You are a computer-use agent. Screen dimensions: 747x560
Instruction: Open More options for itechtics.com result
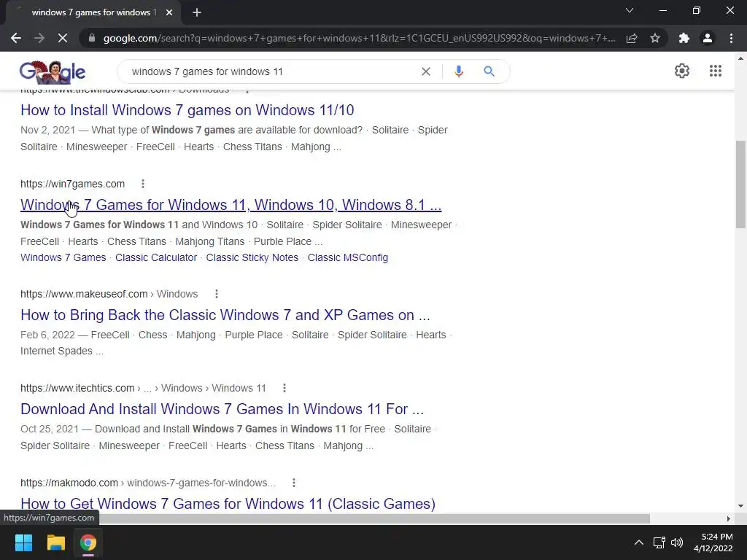click(x=285, y=388)
